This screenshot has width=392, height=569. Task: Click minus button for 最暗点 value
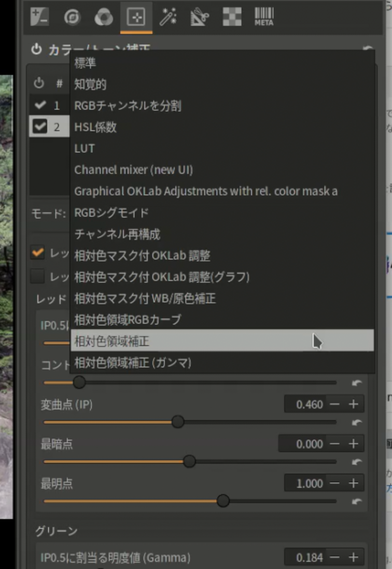pos(334,444)
